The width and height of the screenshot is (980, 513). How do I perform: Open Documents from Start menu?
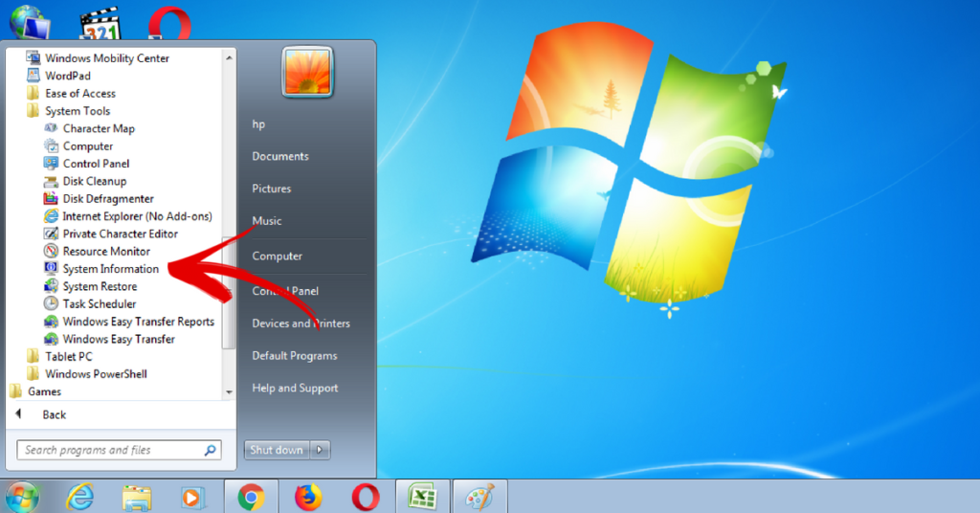pyautogui.click(x=280, y=156)
